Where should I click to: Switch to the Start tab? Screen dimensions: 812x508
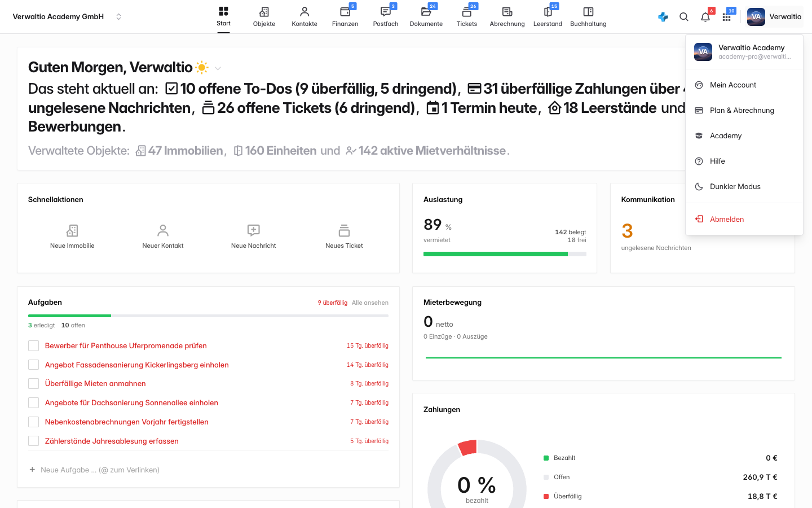(223, 17)
